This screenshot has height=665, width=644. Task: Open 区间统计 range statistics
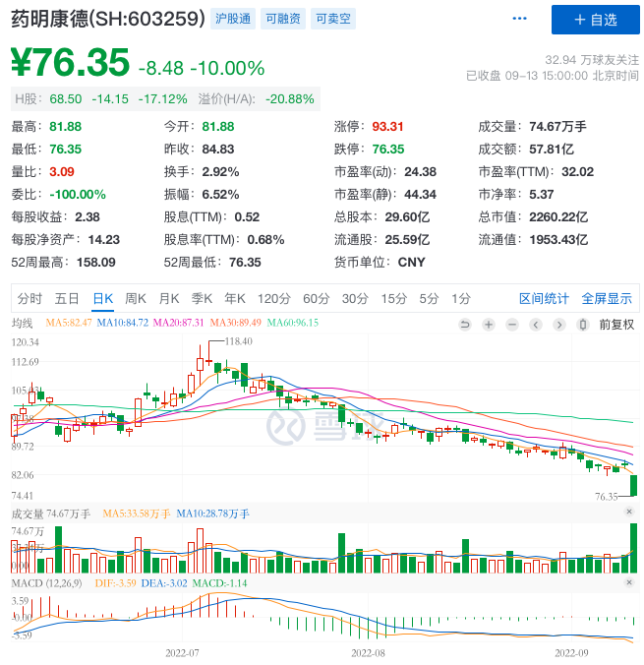(544, 299)
